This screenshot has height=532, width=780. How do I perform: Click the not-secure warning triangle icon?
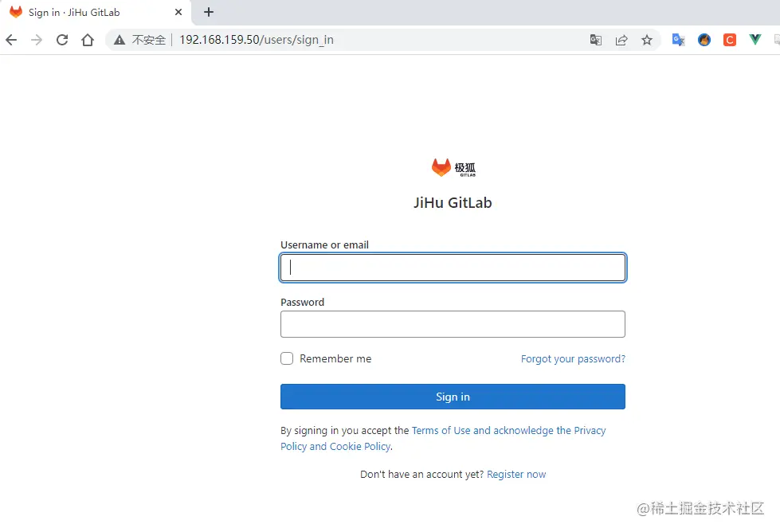pyautogui.click(x=120, y=40)
